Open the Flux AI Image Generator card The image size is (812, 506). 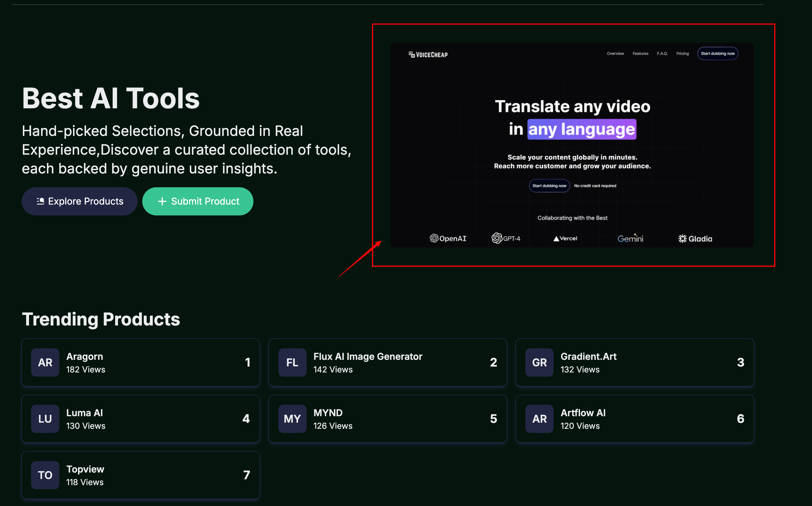pos(388,362)
